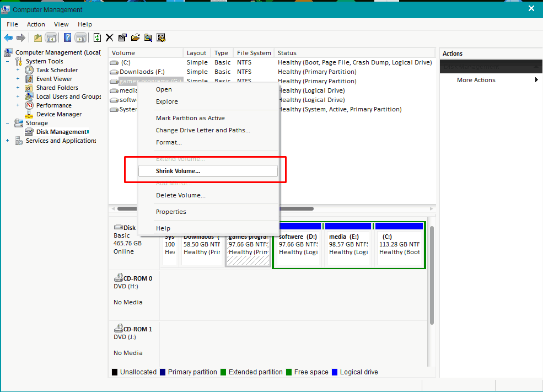The height and width of the screenshot is (392, 543).
Task: Click the Properties toolbar icon
Action: point(122,37)
